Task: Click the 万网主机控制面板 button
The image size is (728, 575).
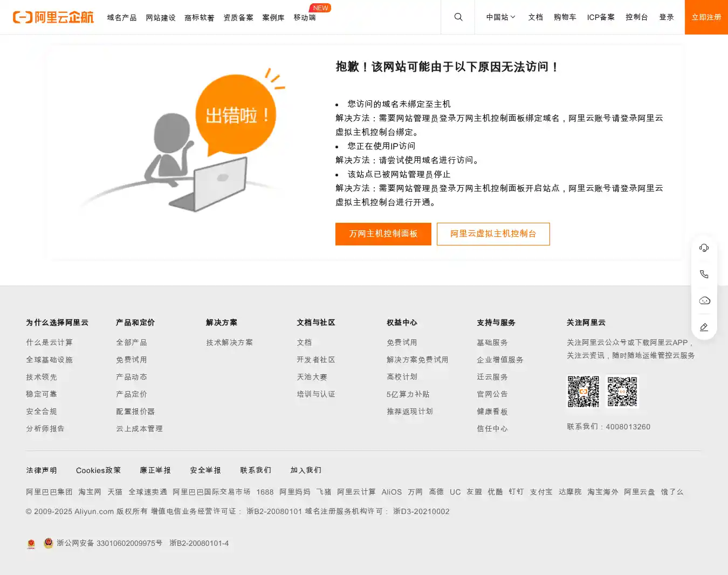Action: coord(383,234)
